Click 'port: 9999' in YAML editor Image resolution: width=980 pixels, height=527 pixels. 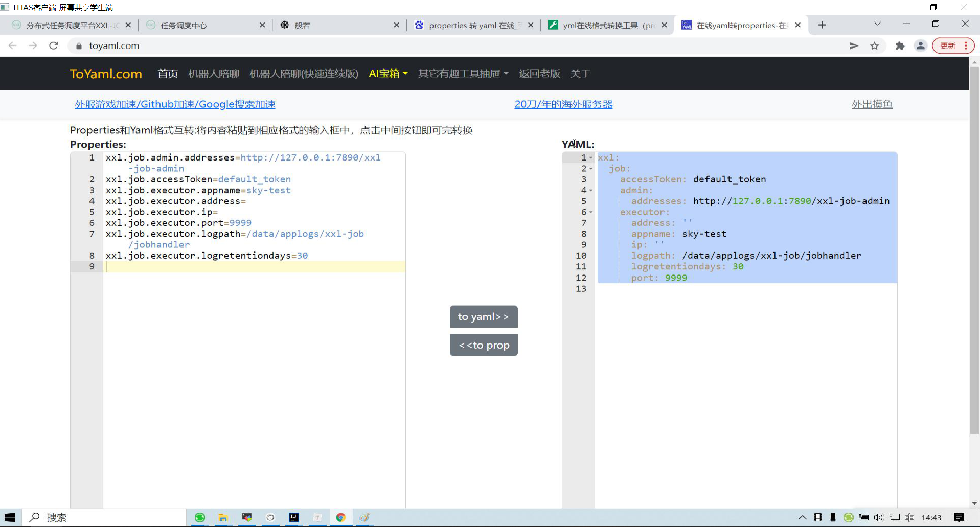coord(659,278)
